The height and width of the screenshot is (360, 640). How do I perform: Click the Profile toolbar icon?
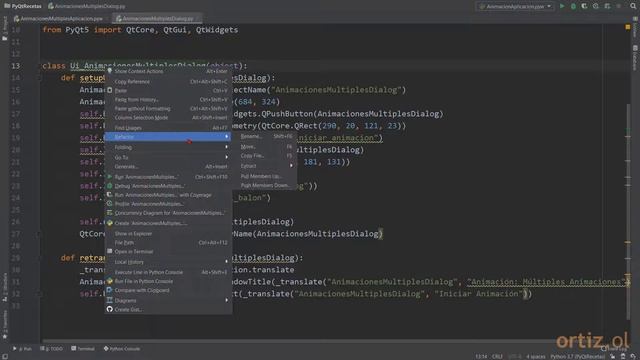pyautogui.click(x=596, y=6)
